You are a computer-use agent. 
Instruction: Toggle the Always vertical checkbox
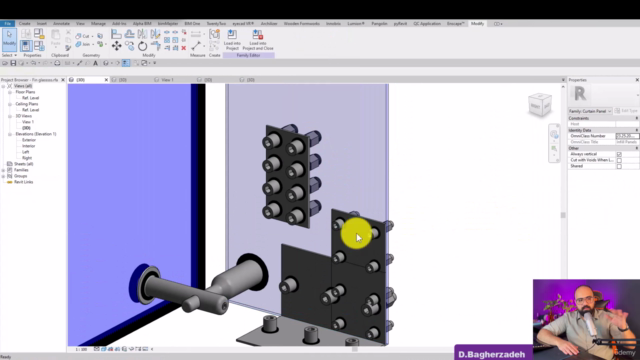click(x=619, y=154)
